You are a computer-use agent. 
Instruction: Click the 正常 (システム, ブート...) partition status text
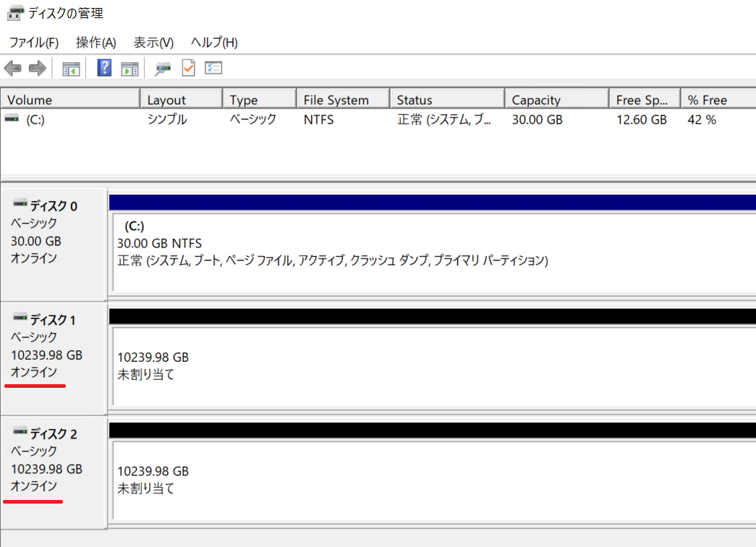(333, 260)
